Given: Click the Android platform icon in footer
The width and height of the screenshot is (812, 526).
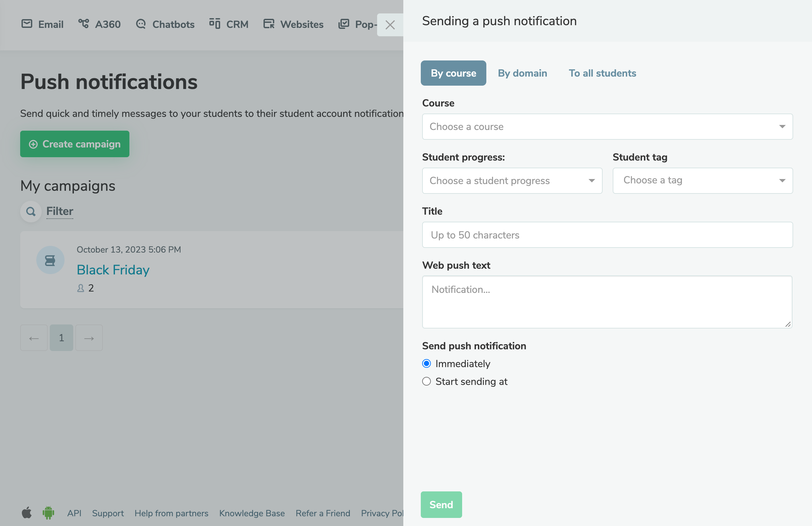Looking at the screenshot, I should (x=48, y=513).
